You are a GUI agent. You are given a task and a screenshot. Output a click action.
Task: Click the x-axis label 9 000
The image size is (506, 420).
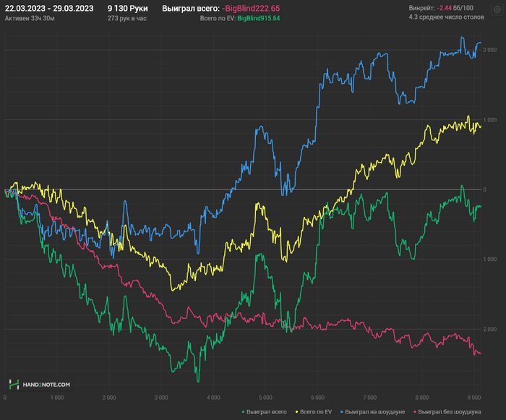[474, 398]
